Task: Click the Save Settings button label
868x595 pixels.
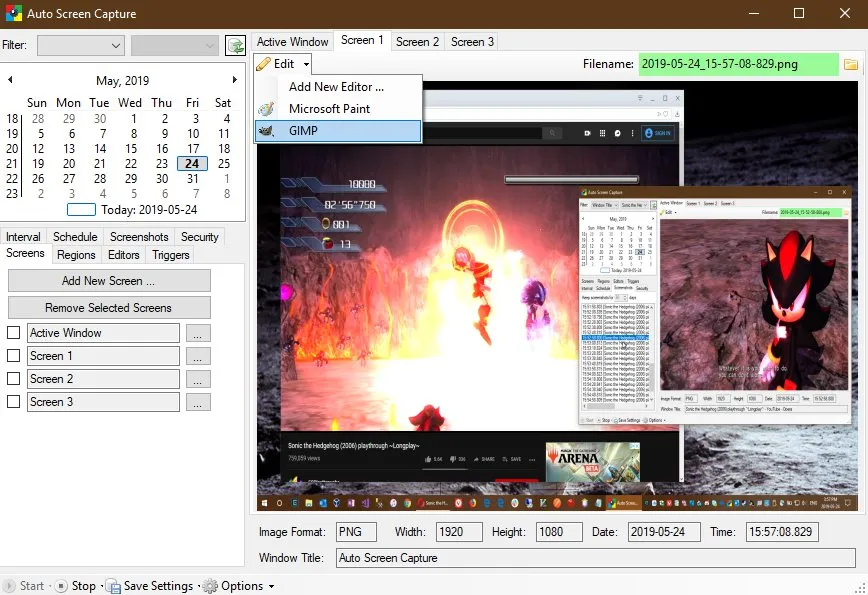Action: click(158, 586)
